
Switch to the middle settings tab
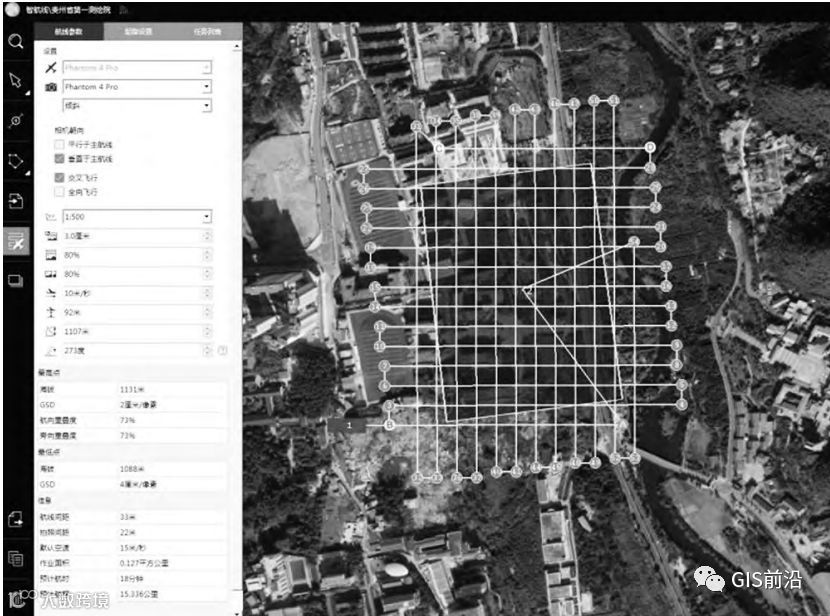[138, 31]
